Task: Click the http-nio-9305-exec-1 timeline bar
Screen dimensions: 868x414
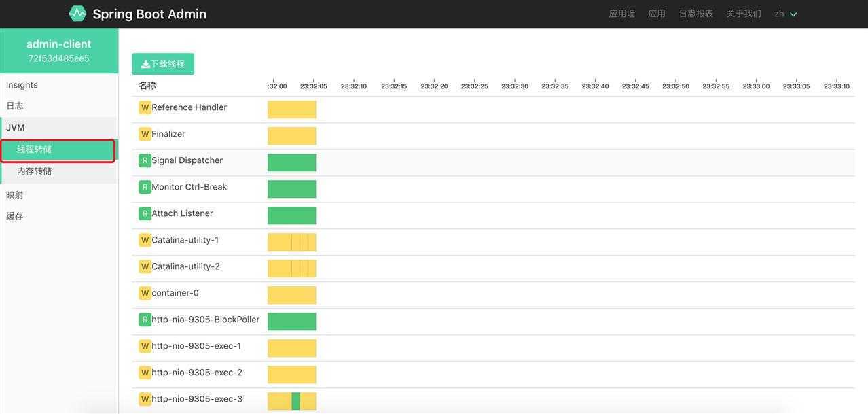Action: point(292,348)
